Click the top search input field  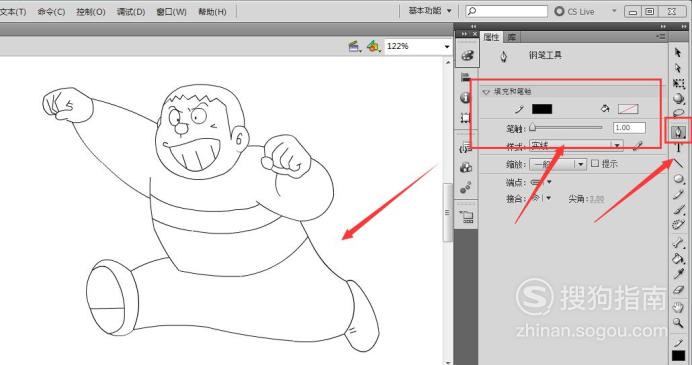(507, 11)
